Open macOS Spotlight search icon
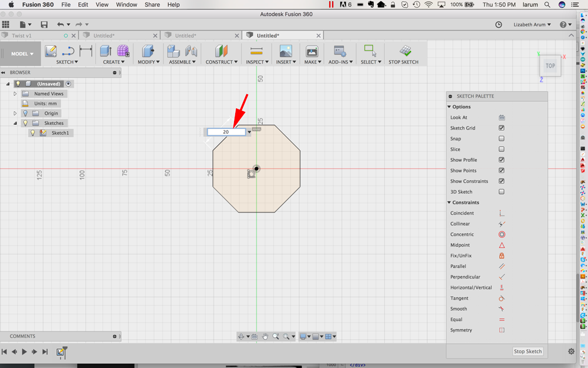This screenshot has height=368, width=588. click(x=547, y=5)
